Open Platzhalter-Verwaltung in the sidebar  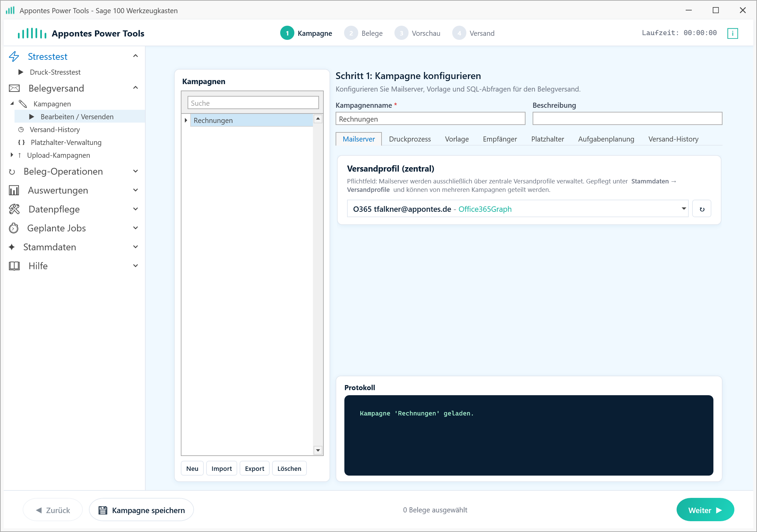pos(66,142)
